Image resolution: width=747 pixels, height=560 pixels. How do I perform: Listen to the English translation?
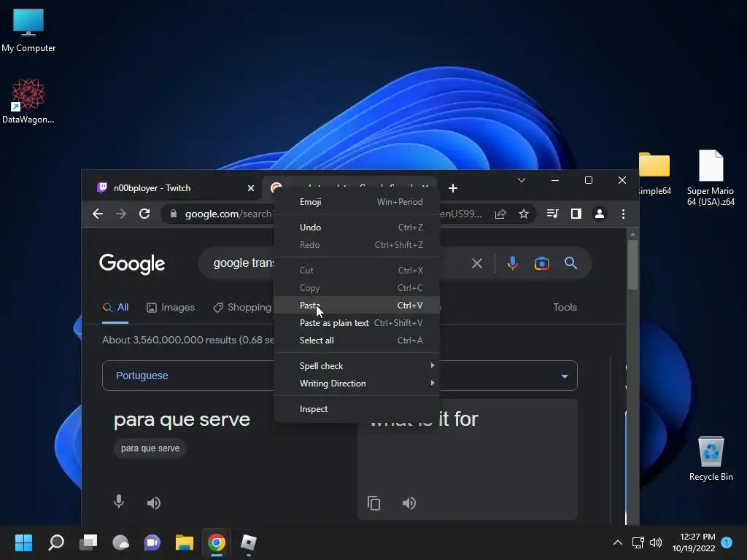[409, 503]
